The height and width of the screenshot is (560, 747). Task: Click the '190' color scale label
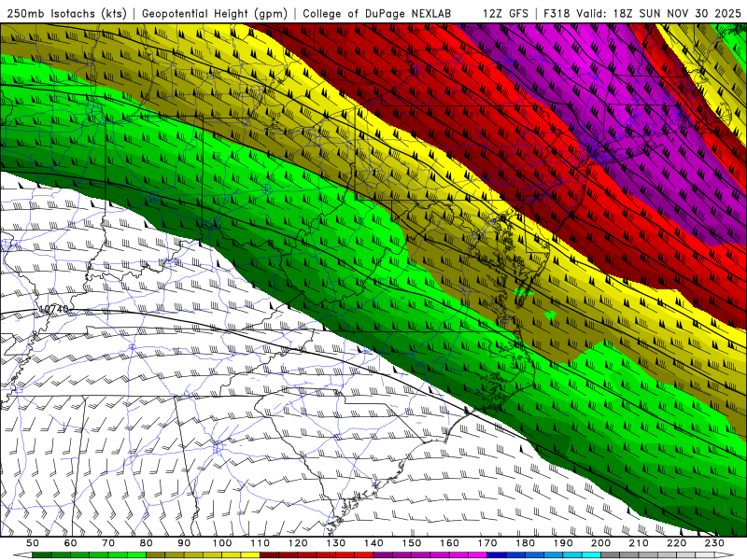tap(563, 543)
